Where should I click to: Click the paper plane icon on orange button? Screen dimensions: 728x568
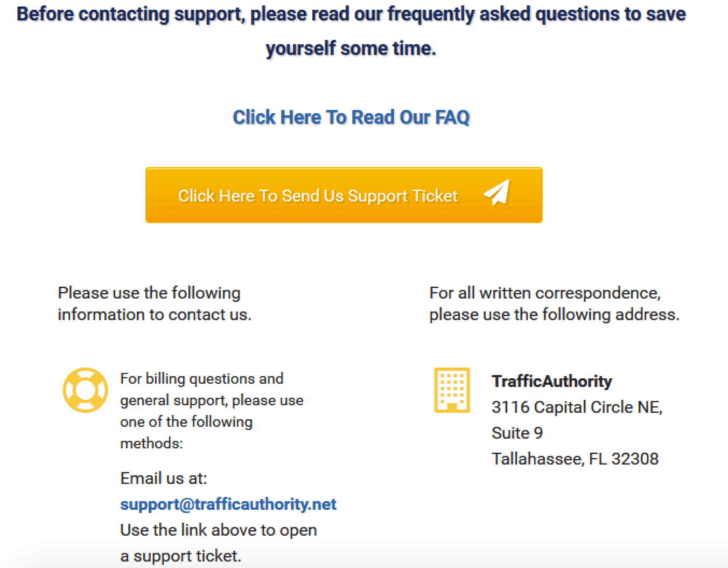[x=496, y=193]
